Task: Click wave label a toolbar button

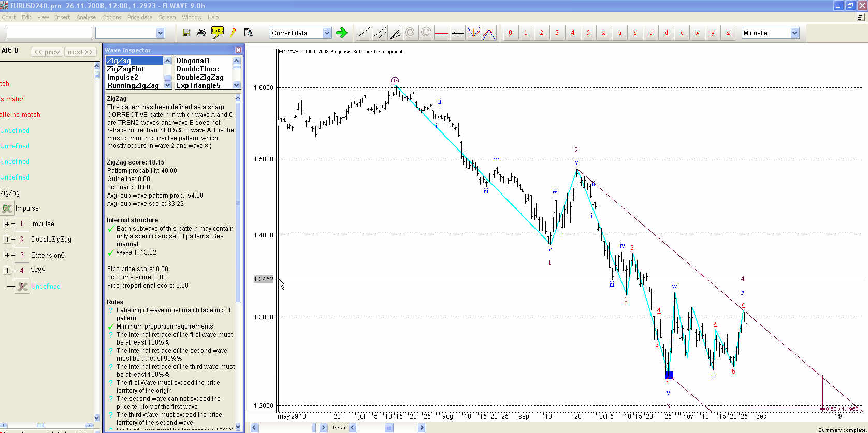Action: coord(619,33)
